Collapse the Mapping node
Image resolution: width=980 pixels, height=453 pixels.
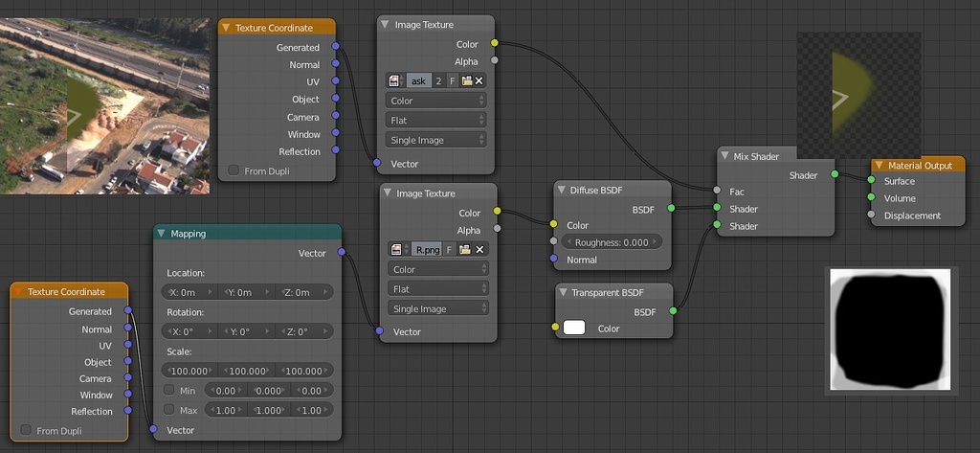(x=161, y=234)
